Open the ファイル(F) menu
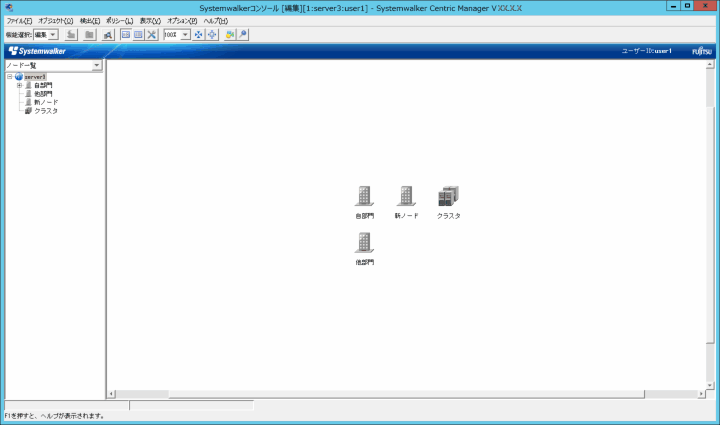 19,21
